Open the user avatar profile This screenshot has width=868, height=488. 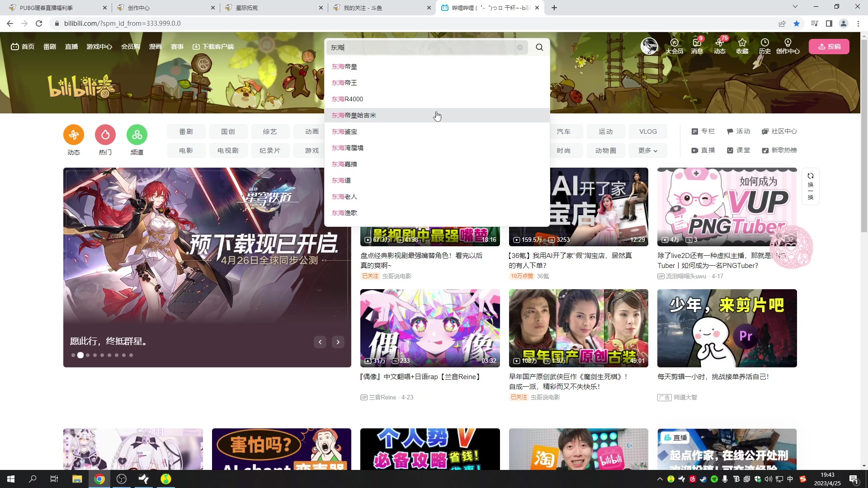pos(649,46)
